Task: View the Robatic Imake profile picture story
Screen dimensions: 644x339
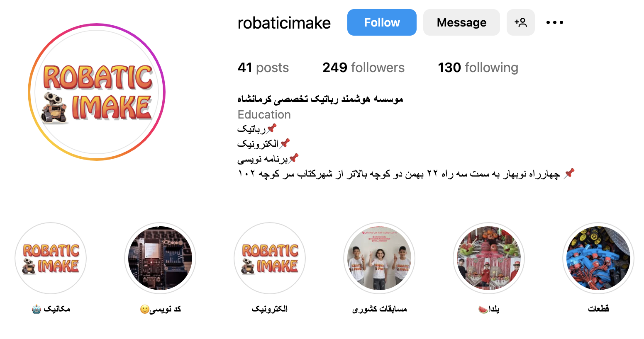Action: [x=97, y=92]
